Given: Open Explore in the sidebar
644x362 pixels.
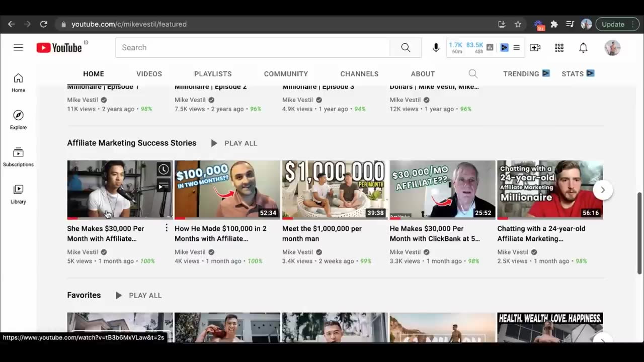Looking at the screenshot, I should (x=18, y=120).
